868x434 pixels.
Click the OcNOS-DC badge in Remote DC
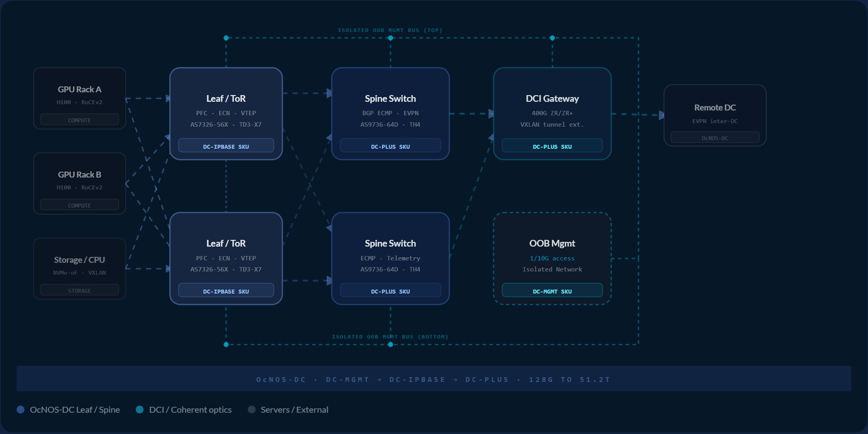715,138
